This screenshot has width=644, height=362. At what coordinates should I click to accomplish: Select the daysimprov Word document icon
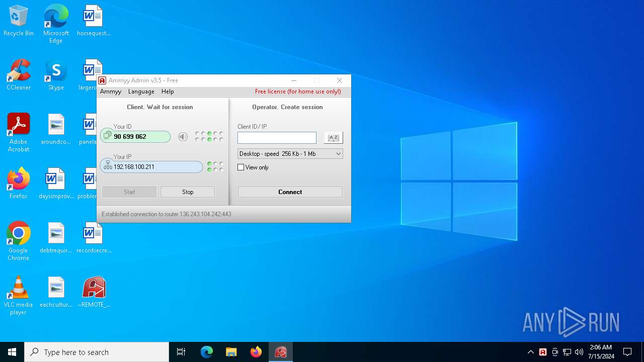coord(56,184)
